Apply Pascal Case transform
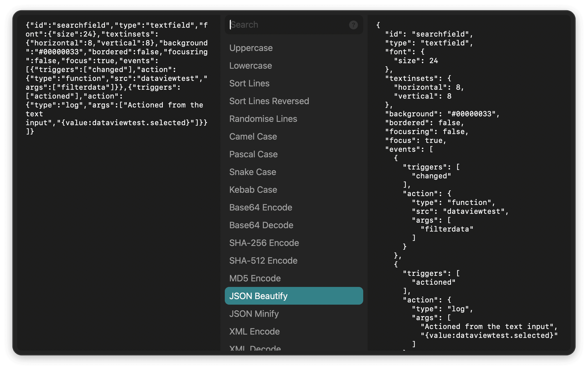The height and width of the screenshot is (370, 588). 294,154
